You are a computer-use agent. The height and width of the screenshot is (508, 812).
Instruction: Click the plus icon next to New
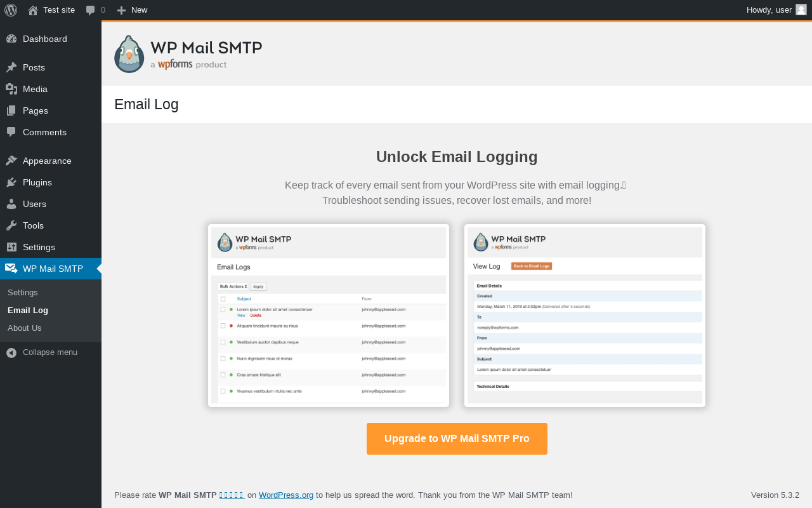(x=122, y=10)
